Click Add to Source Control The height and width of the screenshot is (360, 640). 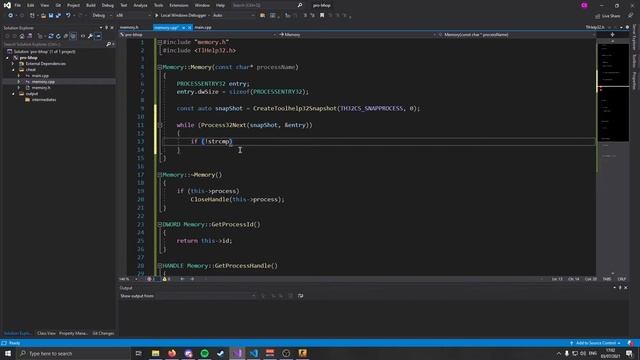coord(596,343)
